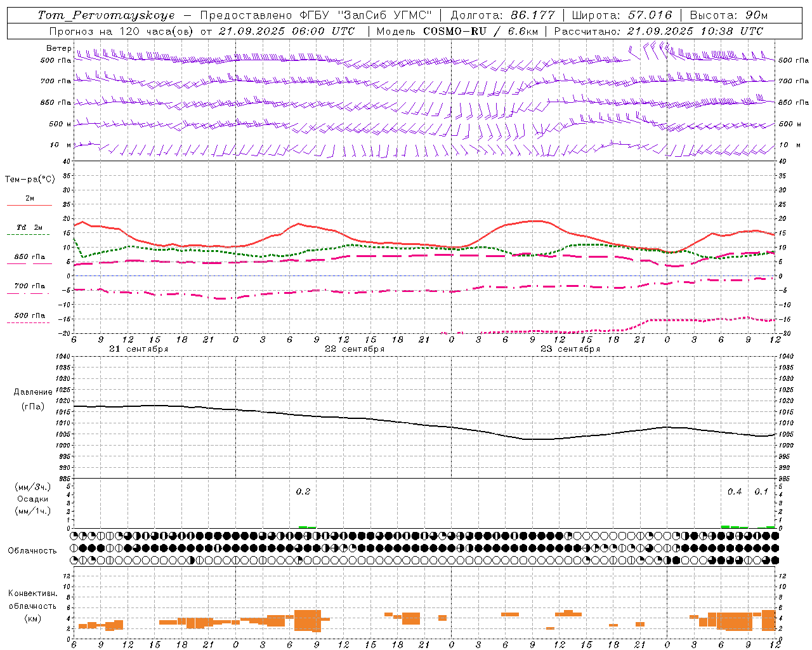
Task: Click the 'Конвективн.' convective cloud label
Action: 33,594
